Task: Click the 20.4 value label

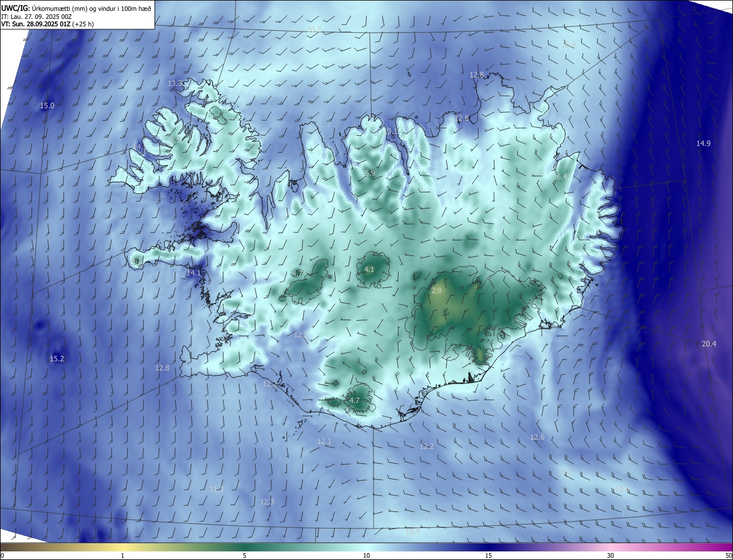Action: tap(709, 344)
